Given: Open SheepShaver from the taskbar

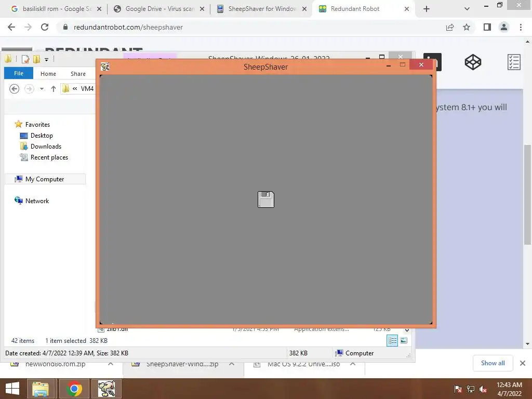Looking at the screenshot, I should tap(106, 389).
